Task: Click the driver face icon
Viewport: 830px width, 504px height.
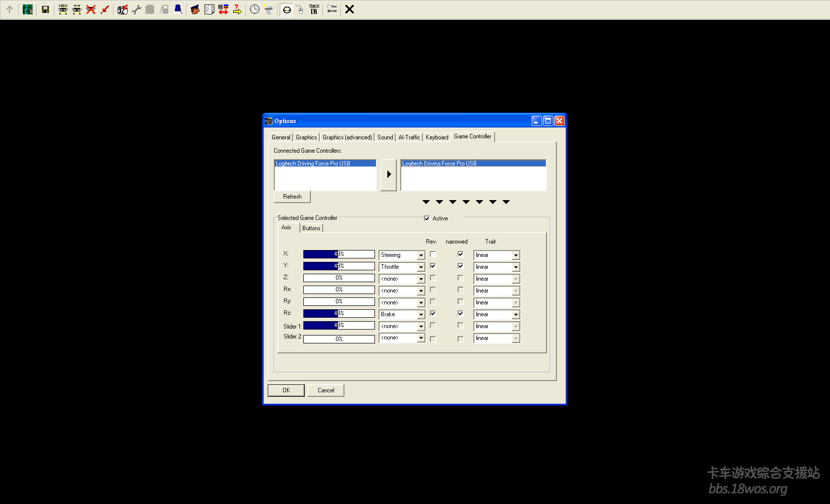Action: (195, 9)
